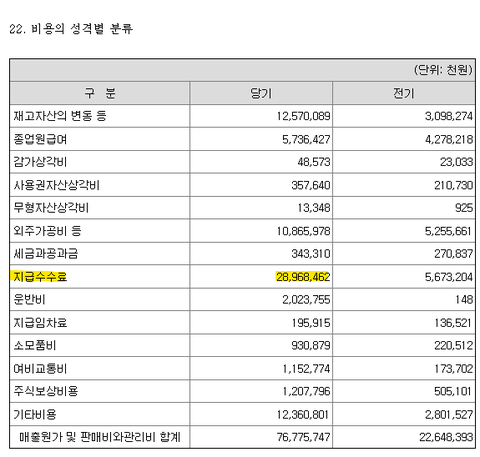Click the 종업원급여 당기 value 5,736,427

pyautogui.click(x=306, y=139)
